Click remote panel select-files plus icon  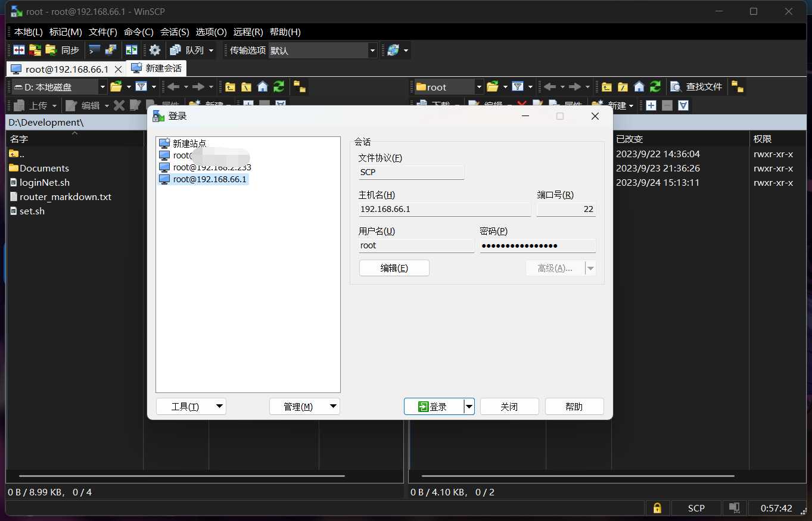(651, 105)
